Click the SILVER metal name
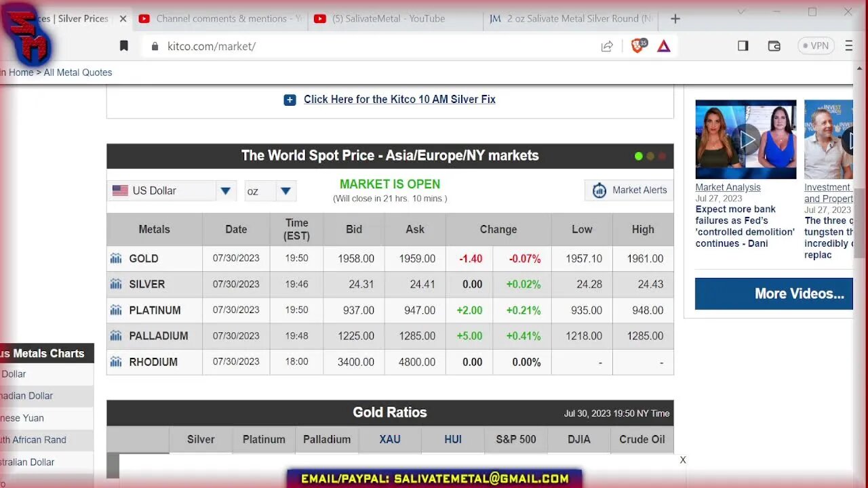Screen dimensions: 868x488 click(147, 285)
